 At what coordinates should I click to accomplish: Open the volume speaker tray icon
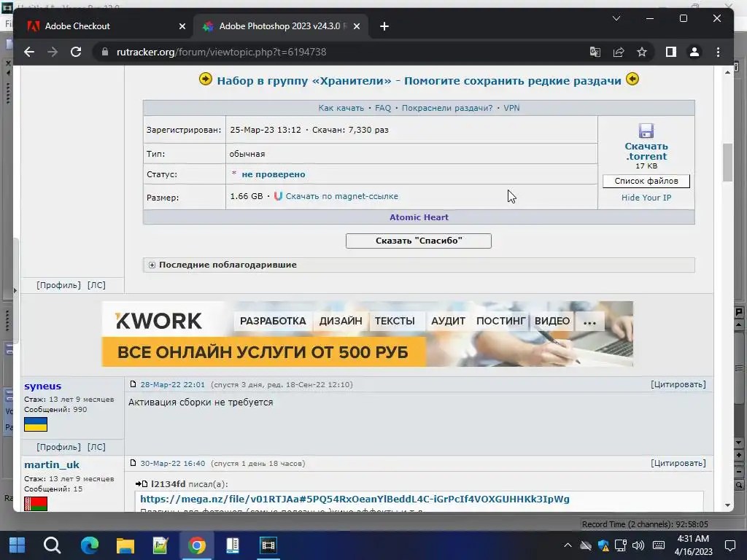638,545
